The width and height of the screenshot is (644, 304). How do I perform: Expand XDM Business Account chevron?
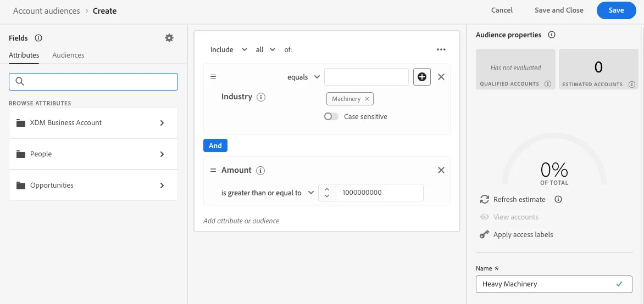pos(162,123)
